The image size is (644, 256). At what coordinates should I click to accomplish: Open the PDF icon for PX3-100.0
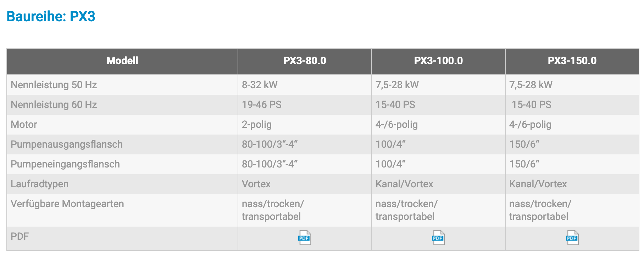(438, 238)
